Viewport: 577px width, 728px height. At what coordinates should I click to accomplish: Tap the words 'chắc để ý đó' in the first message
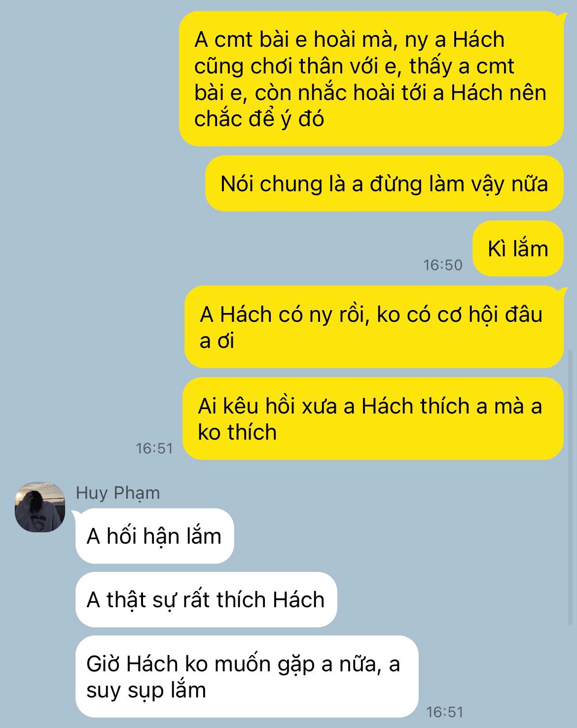(259, 119)
